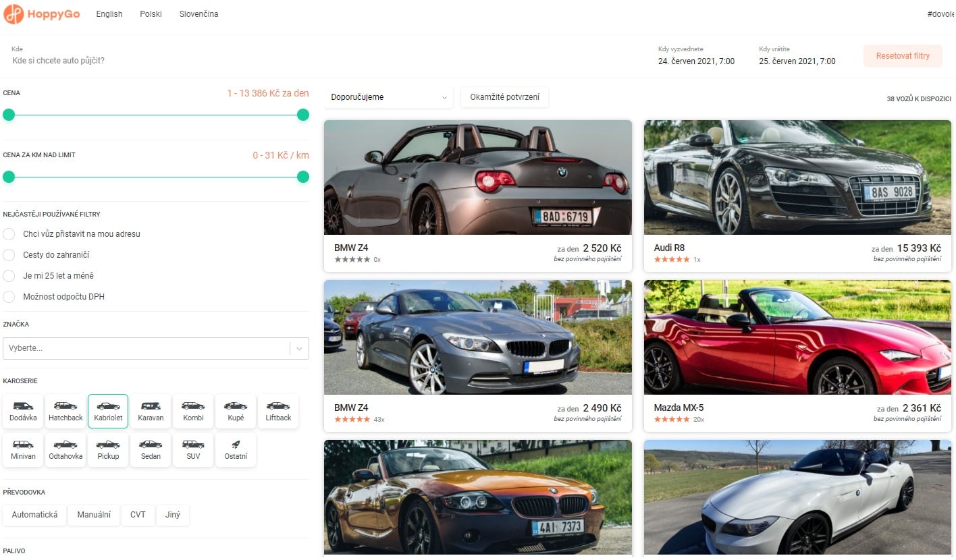Open the orange BMW photo with plate 4A1 7373
Screen dimensions: 956x560
478,498
